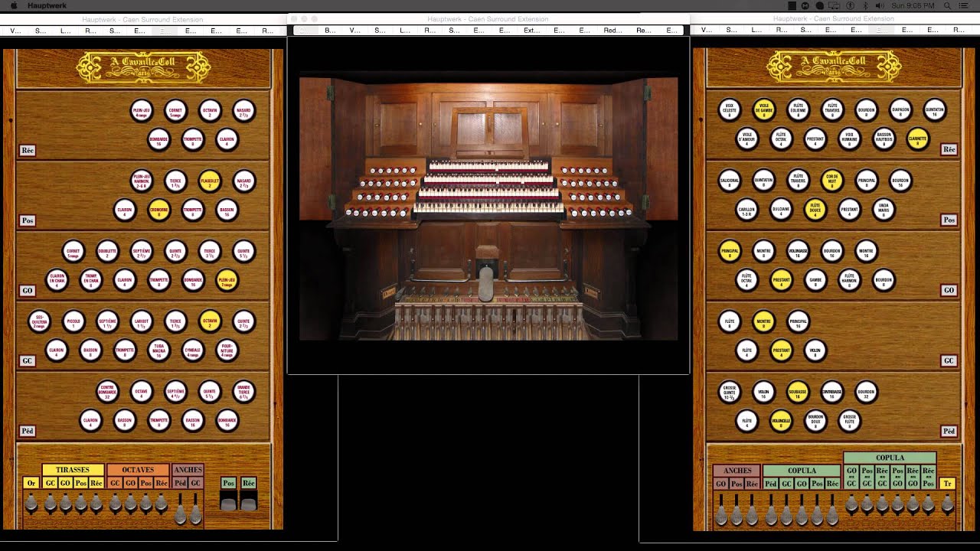The width and height of the screenshot is (980, 551).
Task: Click the Pos swell pedal at bottom left
Action: 228,500
